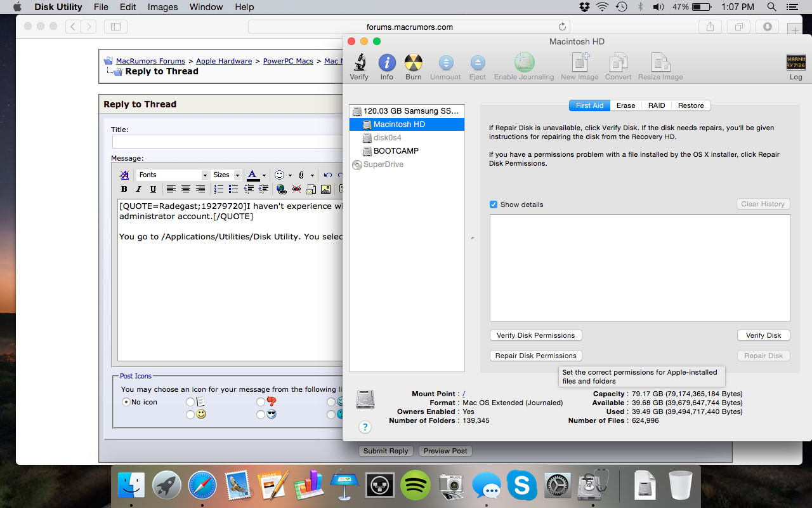Screen dimensions: 812x508
Task: Insert unordered bullet list in message editor
Action: point(233,189)
